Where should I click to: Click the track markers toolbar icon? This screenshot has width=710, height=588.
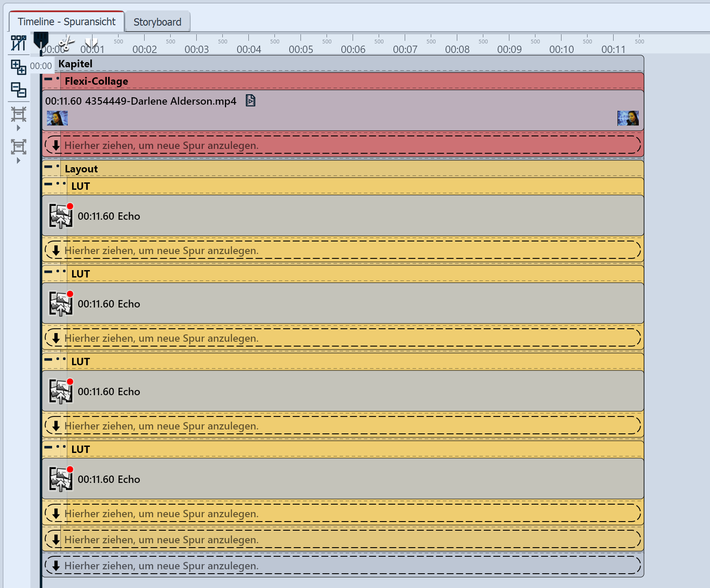pos(18,43)
